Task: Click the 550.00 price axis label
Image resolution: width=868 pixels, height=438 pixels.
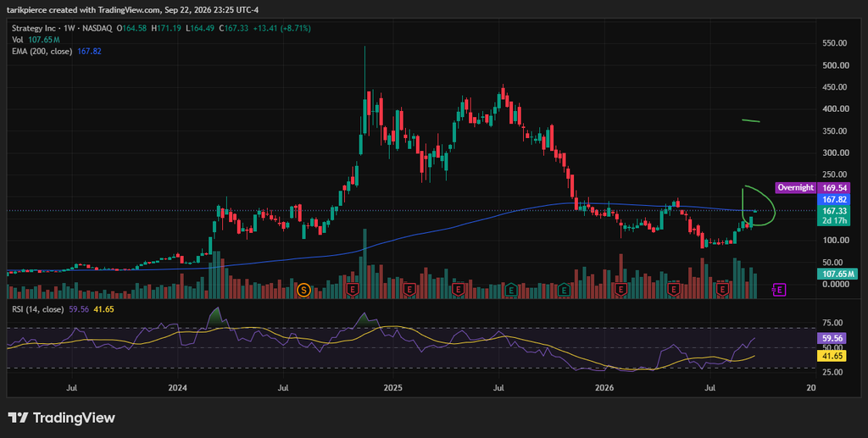Action: (x=835, y=43)
